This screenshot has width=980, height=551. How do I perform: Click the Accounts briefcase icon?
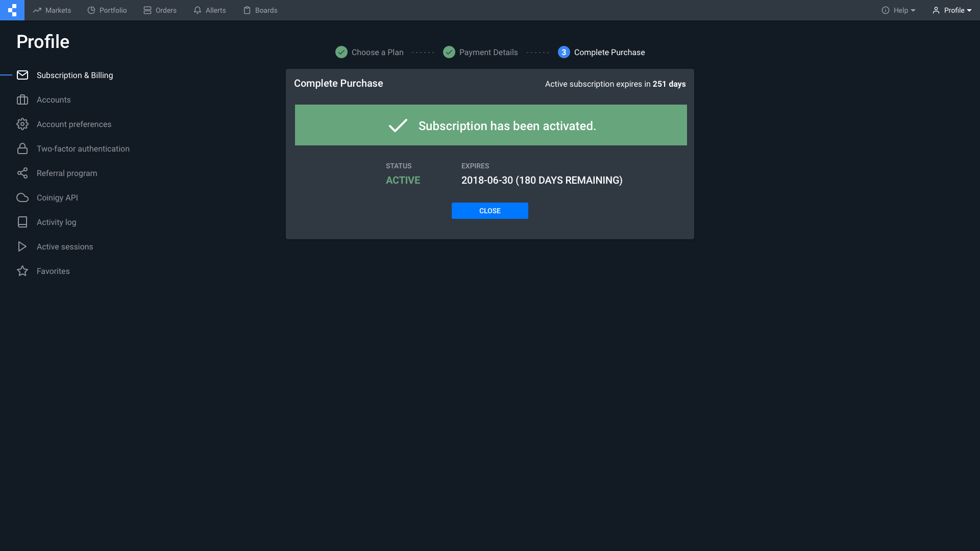[22, 99]
